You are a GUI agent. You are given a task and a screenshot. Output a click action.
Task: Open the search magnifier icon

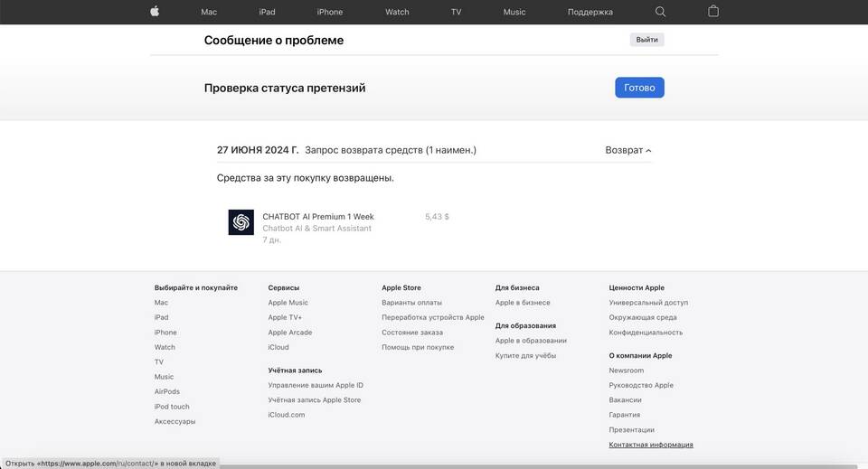tap(660, 12)
